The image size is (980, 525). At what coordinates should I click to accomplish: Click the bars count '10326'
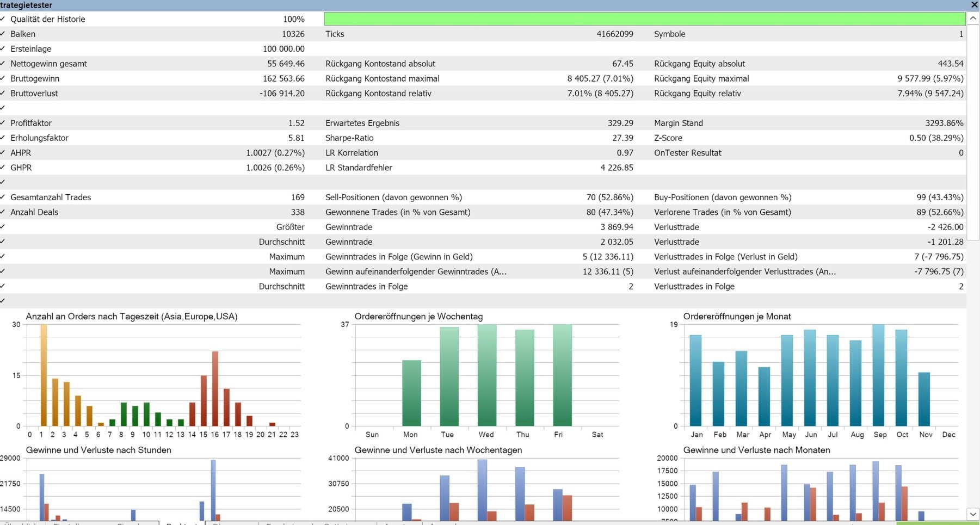[x=293, y=34]
